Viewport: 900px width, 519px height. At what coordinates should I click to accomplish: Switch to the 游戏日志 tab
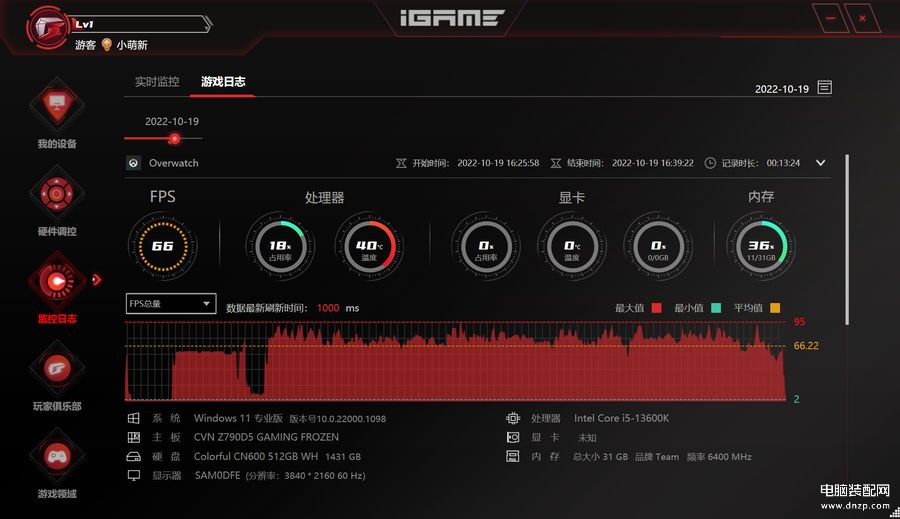click(x=223, y=82)
